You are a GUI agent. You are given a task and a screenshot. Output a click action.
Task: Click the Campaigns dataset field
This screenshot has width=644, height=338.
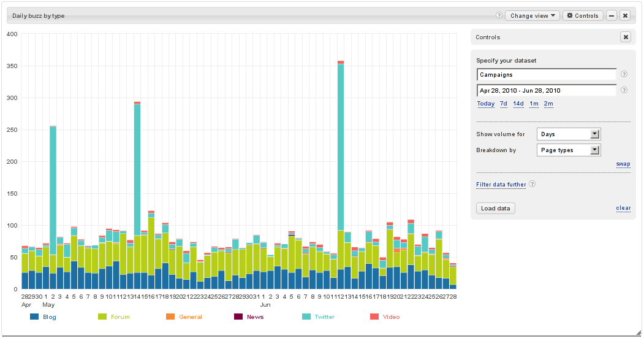click(x=546, y=74)
